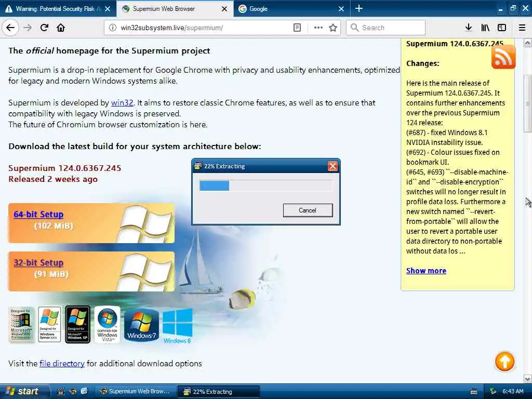Open the library bookmarks icon
The image size is (532, 399).
tap(485, 28)
